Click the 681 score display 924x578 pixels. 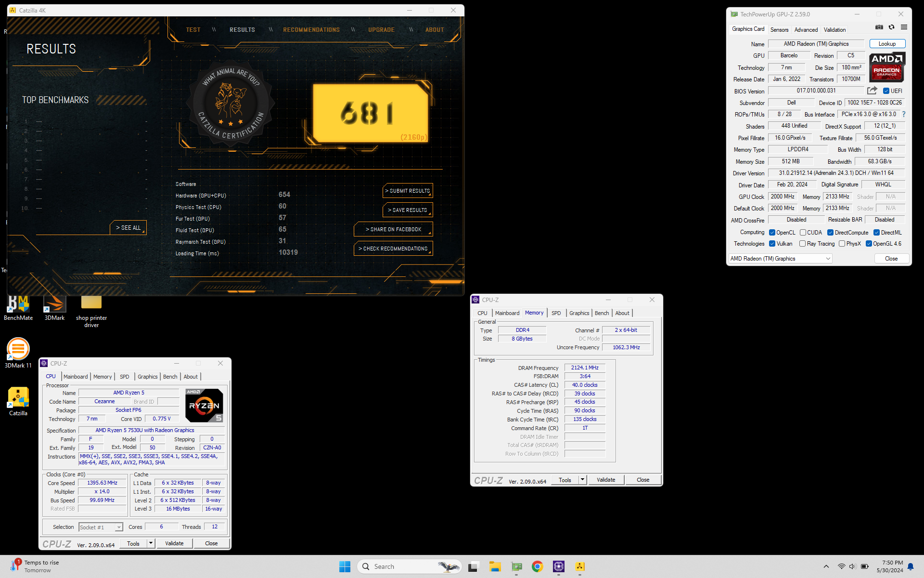[x=370, y=113]
